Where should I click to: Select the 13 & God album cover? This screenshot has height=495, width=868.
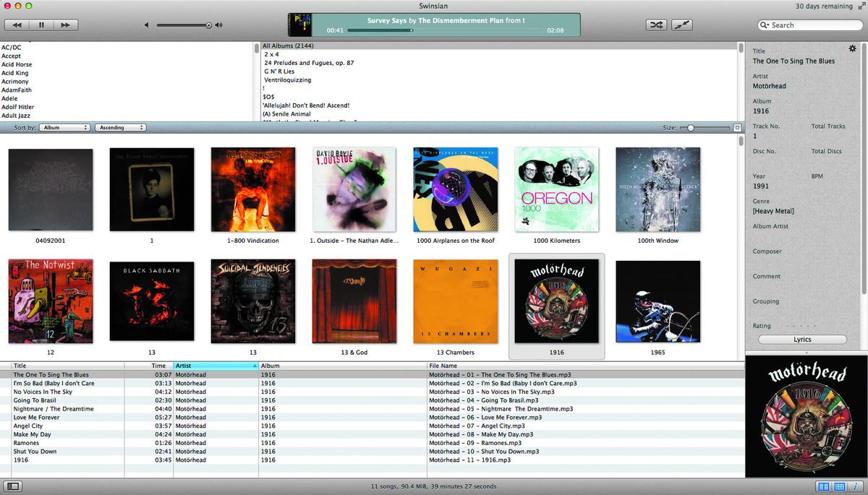coord(354,301)
